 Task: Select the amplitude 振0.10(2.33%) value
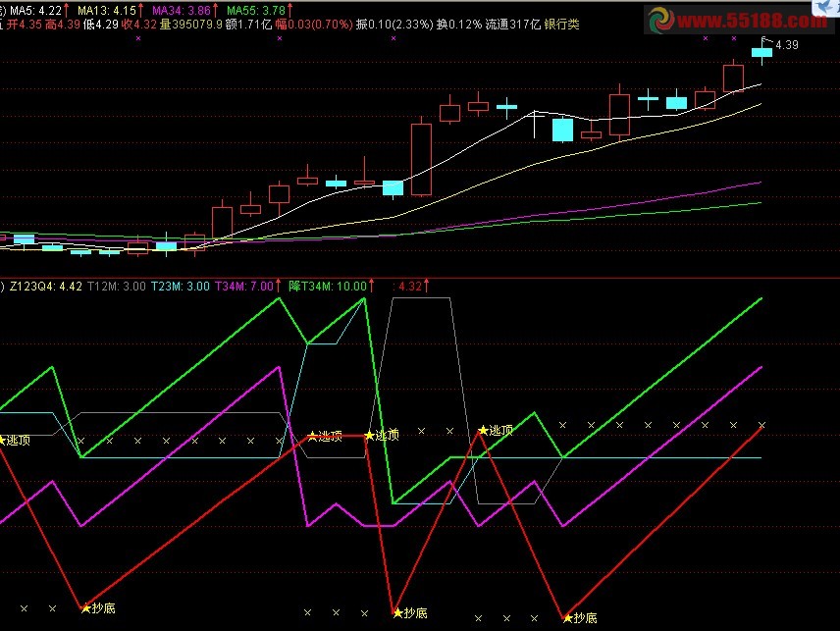coord(394,25)
